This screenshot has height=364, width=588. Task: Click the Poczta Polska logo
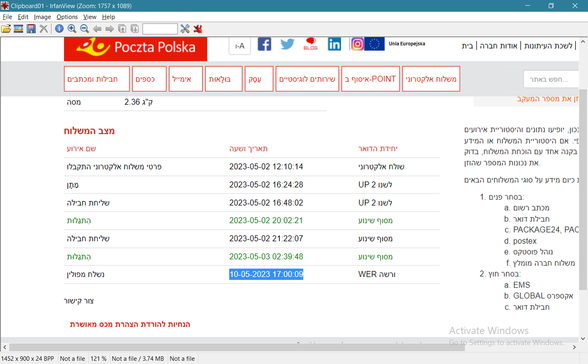tap(136, 49)
